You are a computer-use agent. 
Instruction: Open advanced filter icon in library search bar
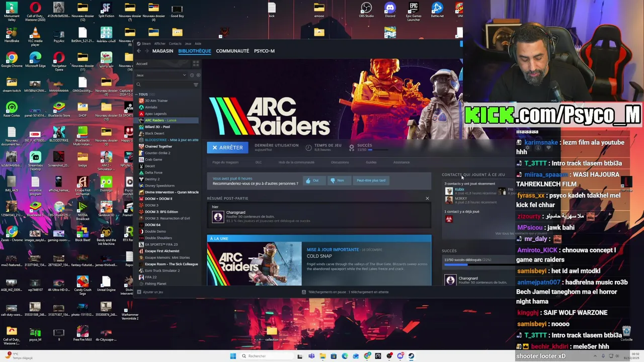(x=196, y=84)
